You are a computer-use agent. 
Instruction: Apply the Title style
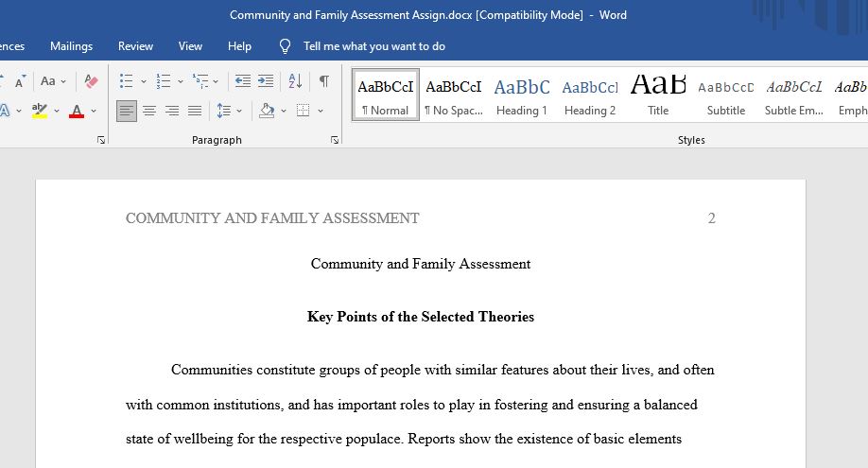click(x=658, y=95)
